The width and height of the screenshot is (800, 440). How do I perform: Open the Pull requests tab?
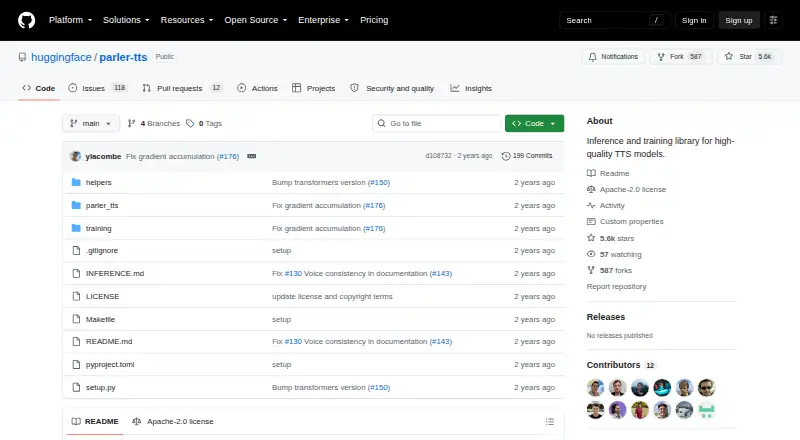coord(182,88)
